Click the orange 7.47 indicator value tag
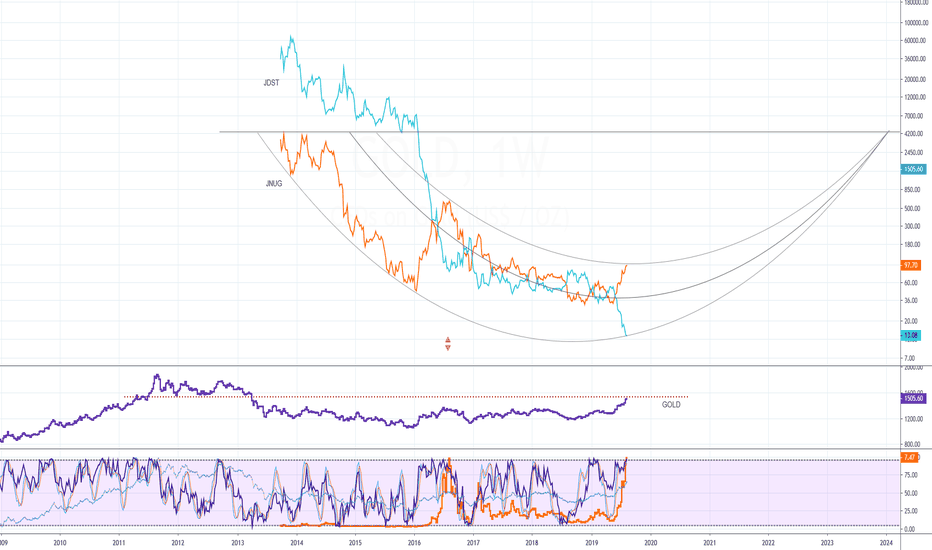Image resolution: width=932 pixels, height=550 pixels. click(x=909, y=457)
